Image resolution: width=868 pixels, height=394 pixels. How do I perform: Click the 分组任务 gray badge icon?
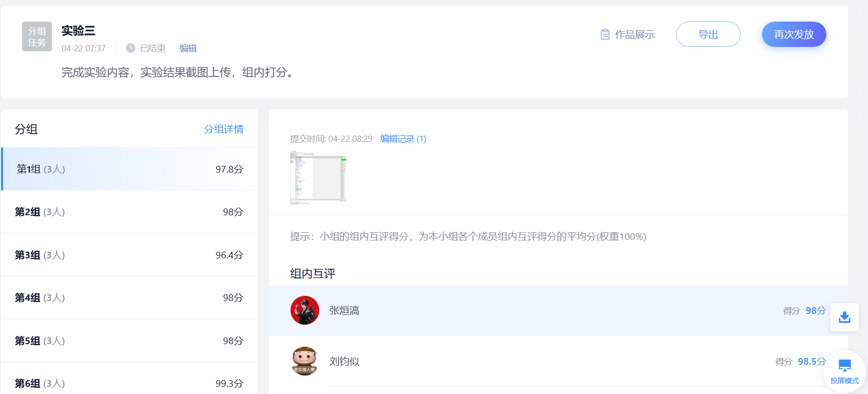[37, 36]
